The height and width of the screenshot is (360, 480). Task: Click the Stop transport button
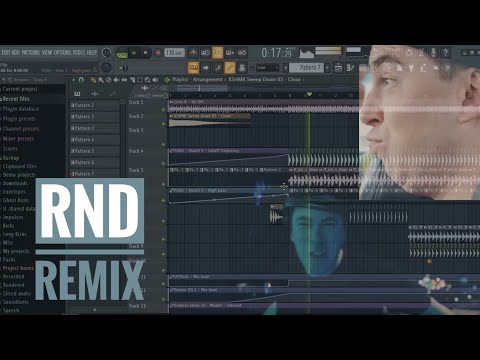click(145, 53)
